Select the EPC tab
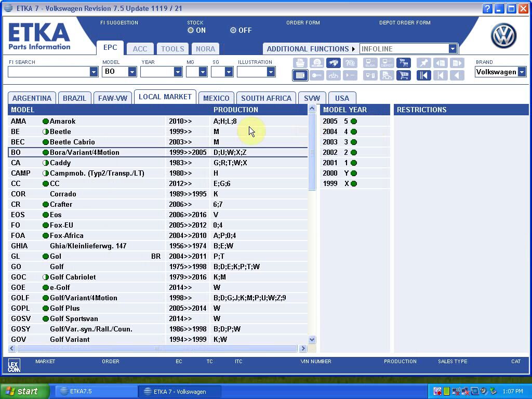 click(110, 47)
